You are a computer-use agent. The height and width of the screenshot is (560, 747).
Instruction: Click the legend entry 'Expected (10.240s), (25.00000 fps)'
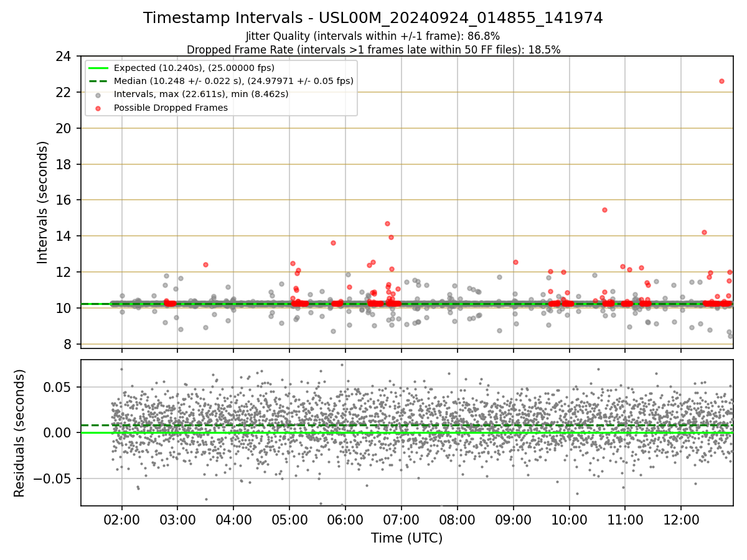[194, 68]
